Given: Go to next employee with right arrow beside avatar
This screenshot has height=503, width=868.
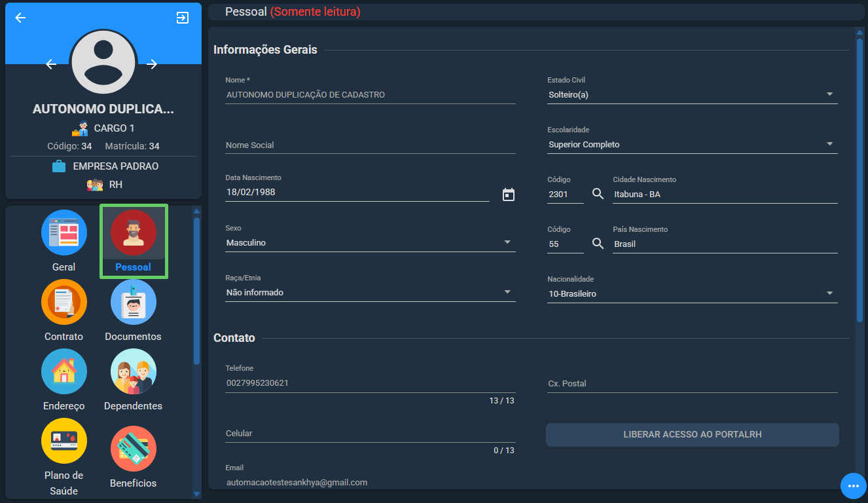Looking at the screenshot, I should (x=152, y=64).
